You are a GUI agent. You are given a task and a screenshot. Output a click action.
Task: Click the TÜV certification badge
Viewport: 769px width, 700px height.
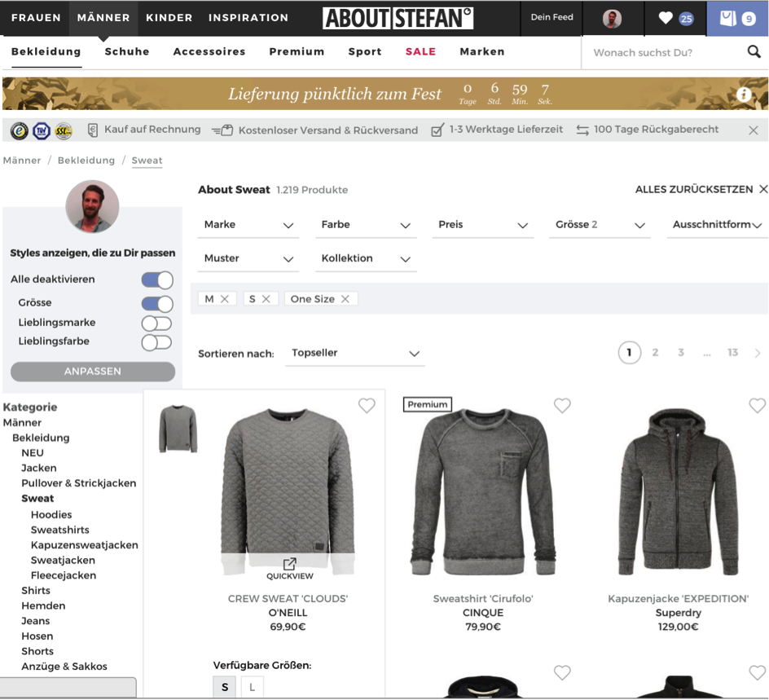(42, 131)
